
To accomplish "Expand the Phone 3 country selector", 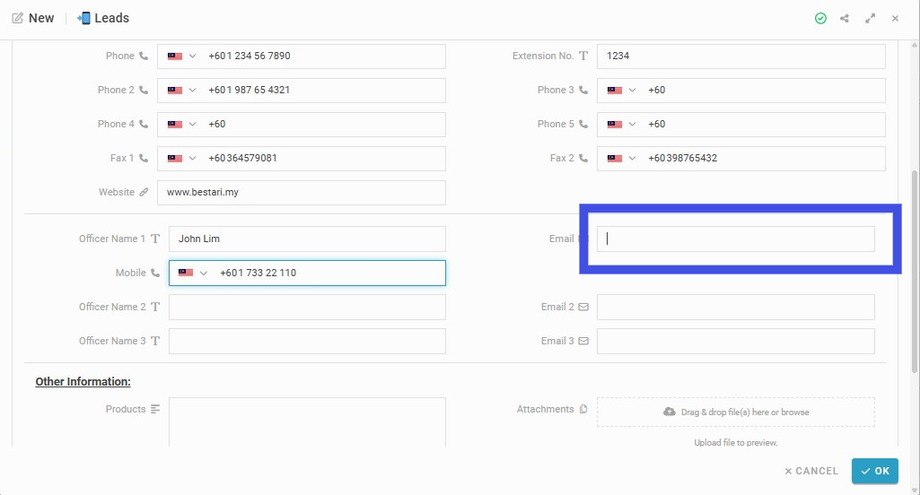I will point(622,90).
